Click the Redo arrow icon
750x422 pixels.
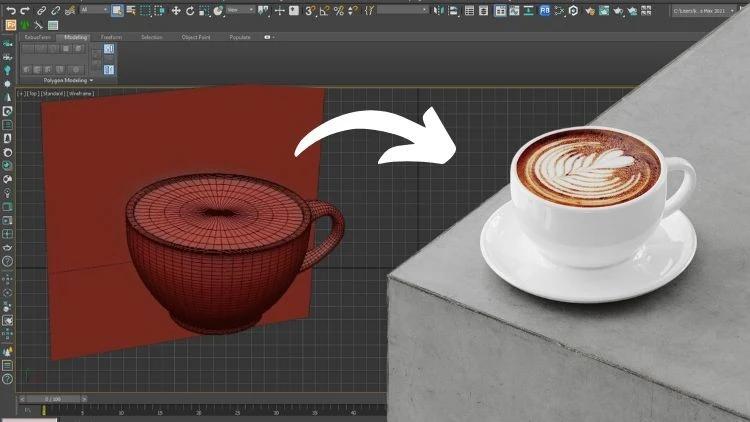click(25, 10)
